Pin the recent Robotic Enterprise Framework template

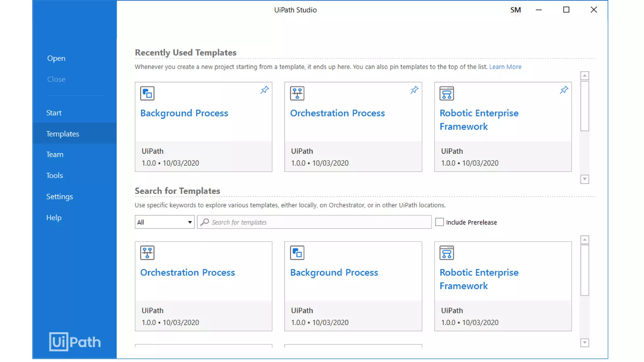(x=564, y=90)
